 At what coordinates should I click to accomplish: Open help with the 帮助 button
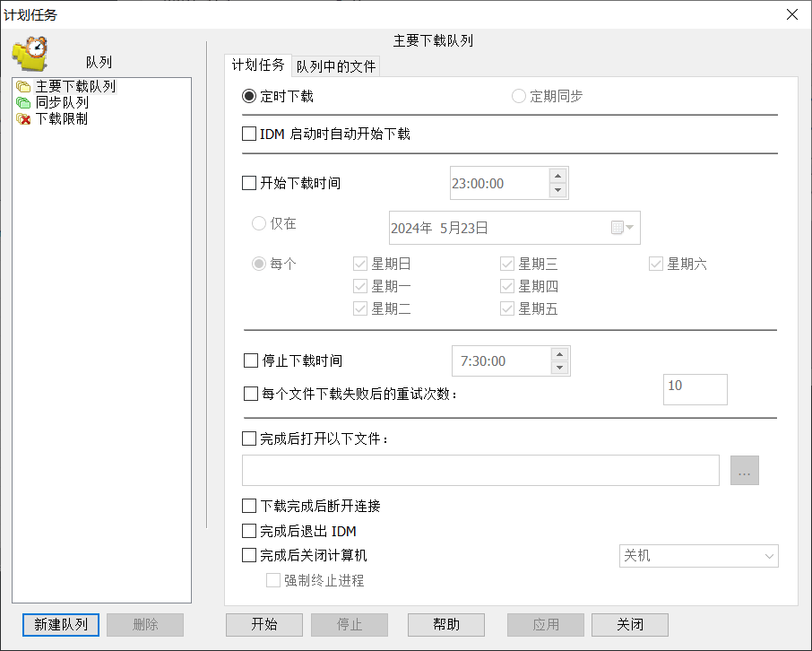click(x=446, y=625)
